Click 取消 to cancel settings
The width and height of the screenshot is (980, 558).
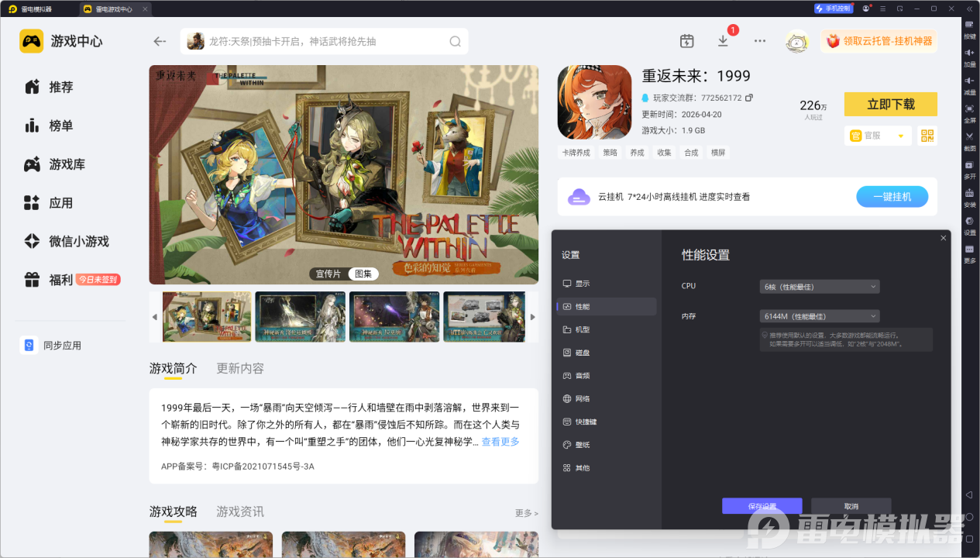pyautogui.click(x=851, y=506)
